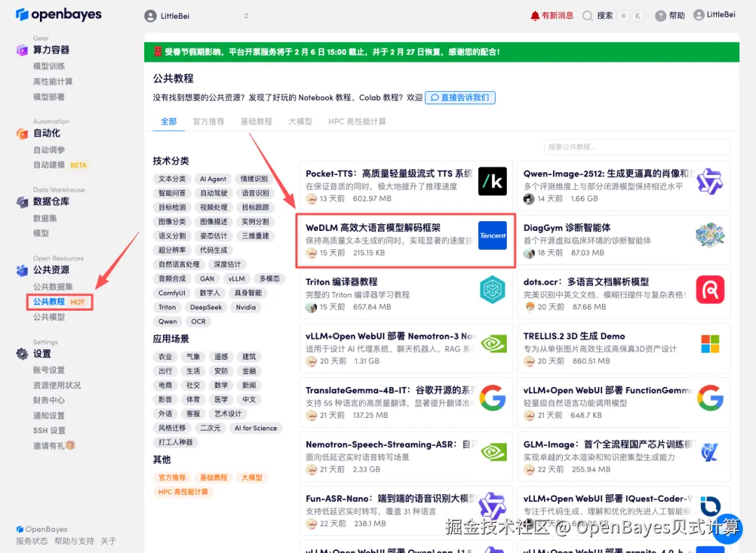Click the 直接告诉我们 button
756x553 pixels.
point(460,97)
